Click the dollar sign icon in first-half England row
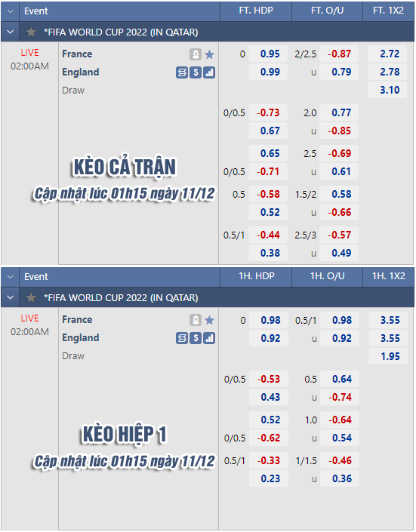The width and height of the screenshot is (416, 532). coord(196,338)
